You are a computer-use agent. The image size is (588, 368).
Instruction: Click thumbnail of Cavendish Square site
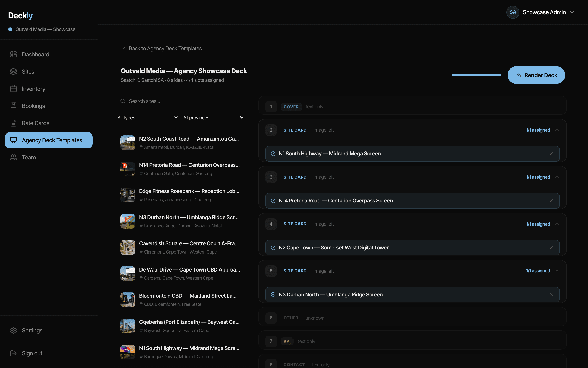pyautogui.click(x=128, y=247)
